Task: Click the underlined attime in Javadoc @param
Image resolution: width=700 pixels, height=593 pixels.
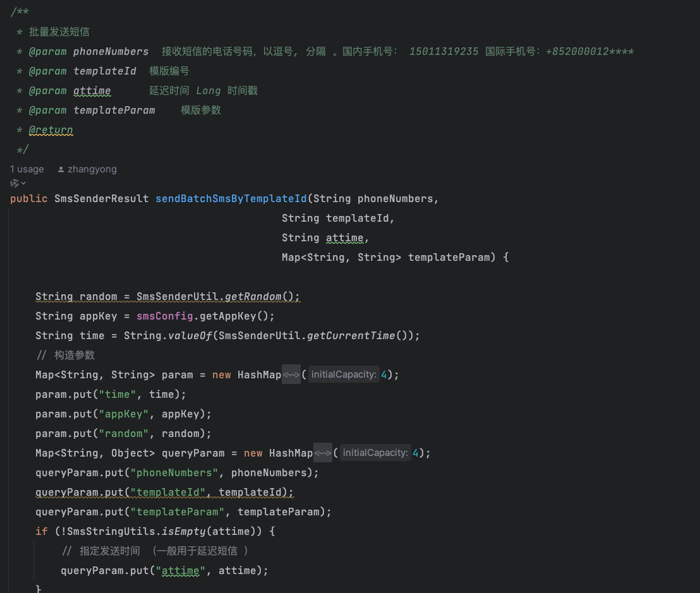Action: tap(92, 91)
